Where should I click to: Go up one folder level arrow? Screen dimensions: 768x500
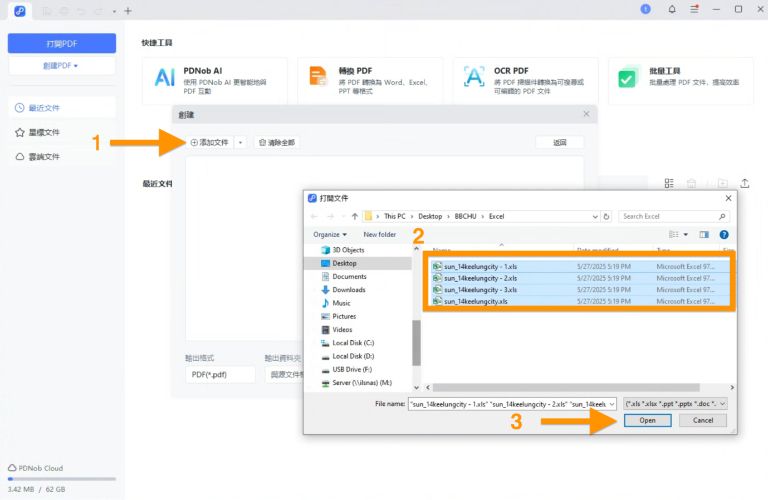tap(355, 216)
